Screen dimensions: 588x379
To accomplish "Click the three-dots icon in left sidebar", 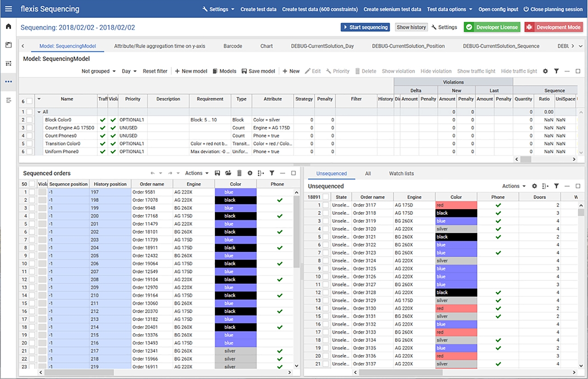I will click(x=8, y=82).
